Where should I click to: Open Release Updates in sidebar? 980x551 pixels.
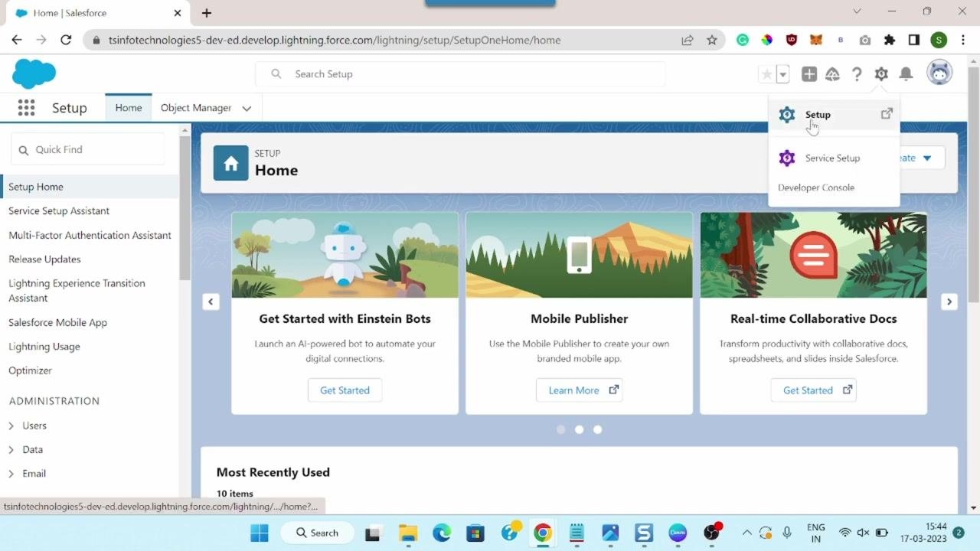[44, 259]
